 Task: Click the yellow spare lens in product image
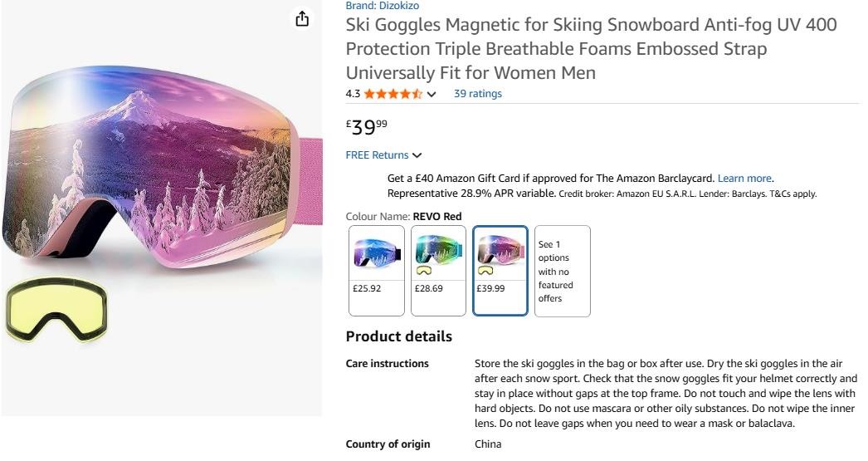(x=56, y=311)
